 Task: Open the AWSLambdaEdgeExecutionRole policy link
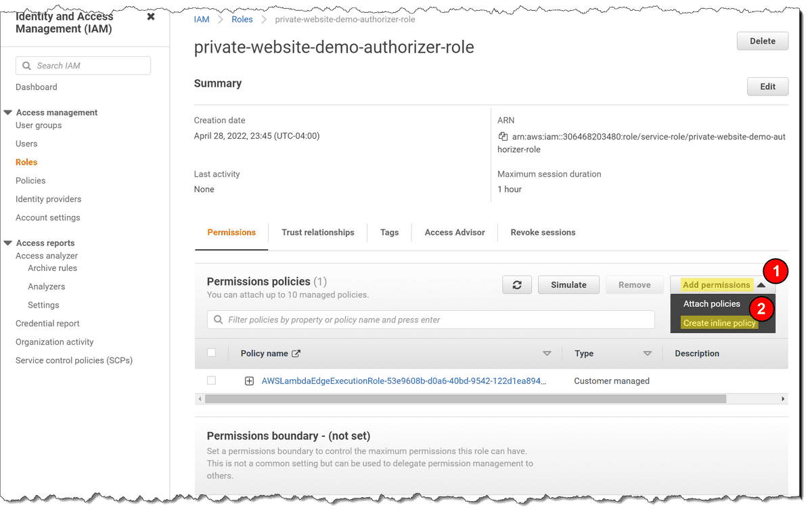(x=403, y=381)
